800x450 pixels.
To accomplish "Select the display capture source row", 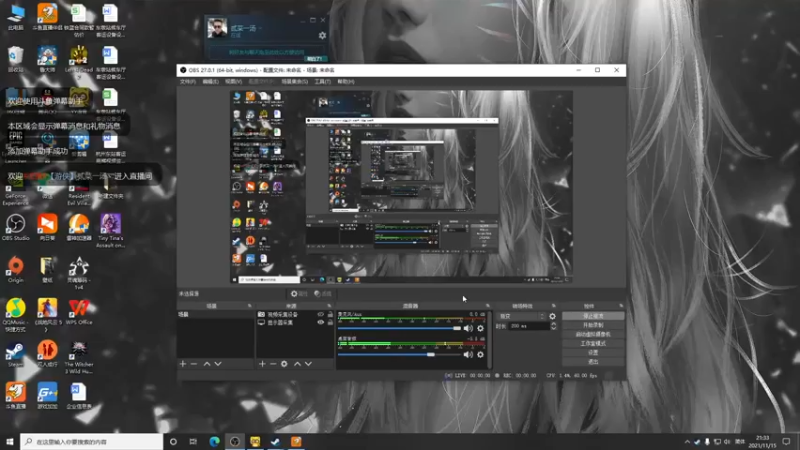I will pos(294,322).
